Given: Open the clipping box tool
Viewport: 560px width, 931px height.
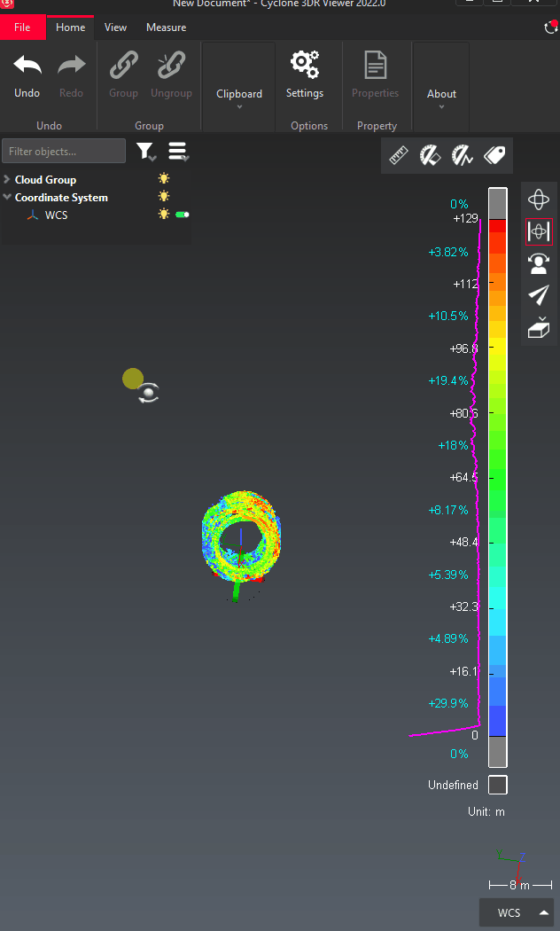Looking at the screenshot, I should (539, 327).
